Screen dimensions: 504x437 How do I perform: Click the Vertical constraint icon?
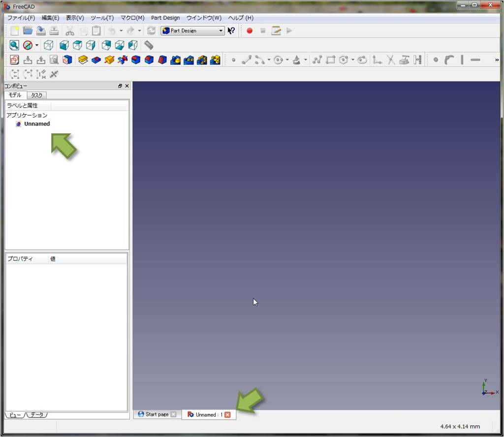click(x=462, y=60)
